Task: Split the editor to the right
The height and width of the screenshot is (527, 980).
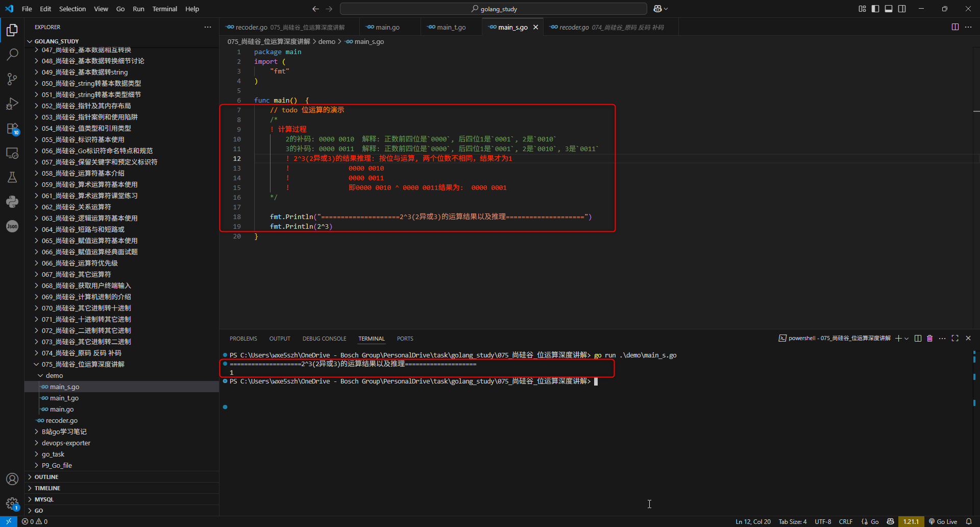Action: 955,27
